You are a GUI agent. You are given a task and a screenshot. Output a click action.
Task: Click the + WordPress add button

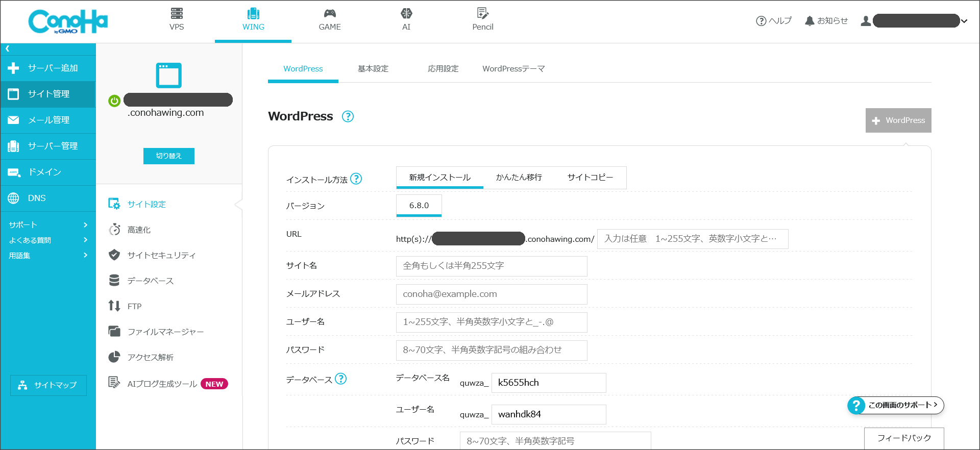(x=898, y=120)
